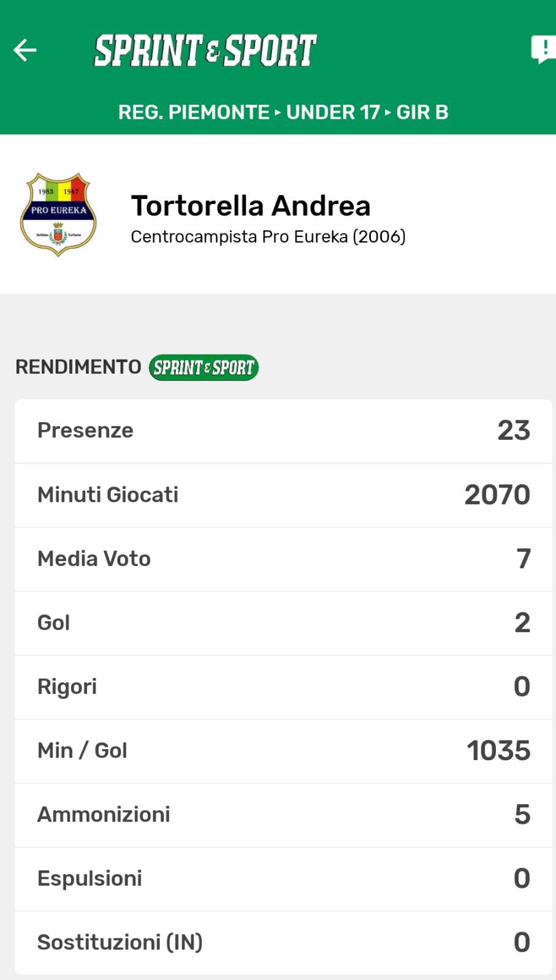The width and height of the screenshot is (556, 980).
Task: Select the Rigori stat row
Action: point(283,687)
